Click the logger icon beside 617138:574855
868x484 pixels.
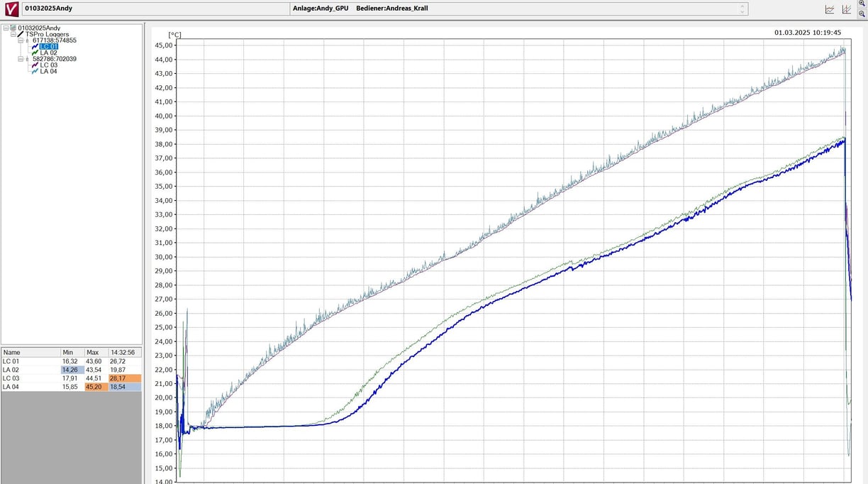(x=27, y=40)
